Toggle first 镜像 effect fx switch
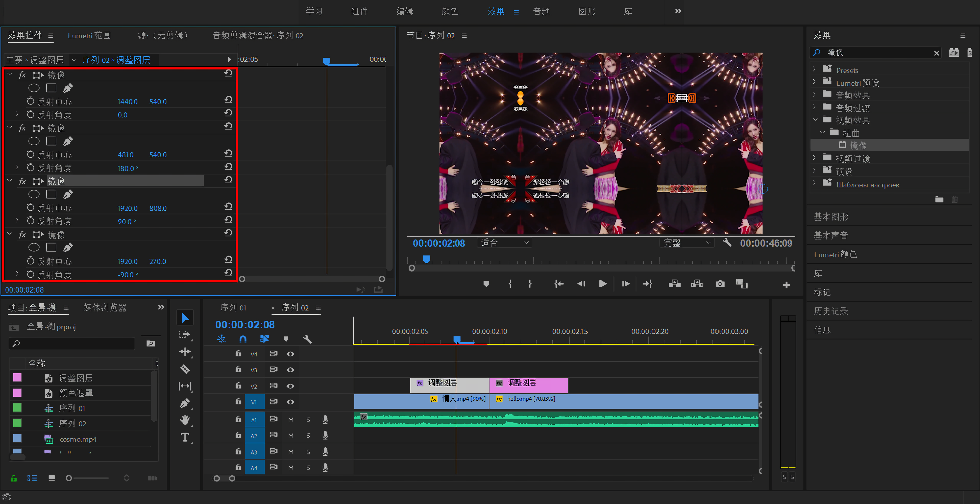980x504 pixels. click(x=22, y=75)
